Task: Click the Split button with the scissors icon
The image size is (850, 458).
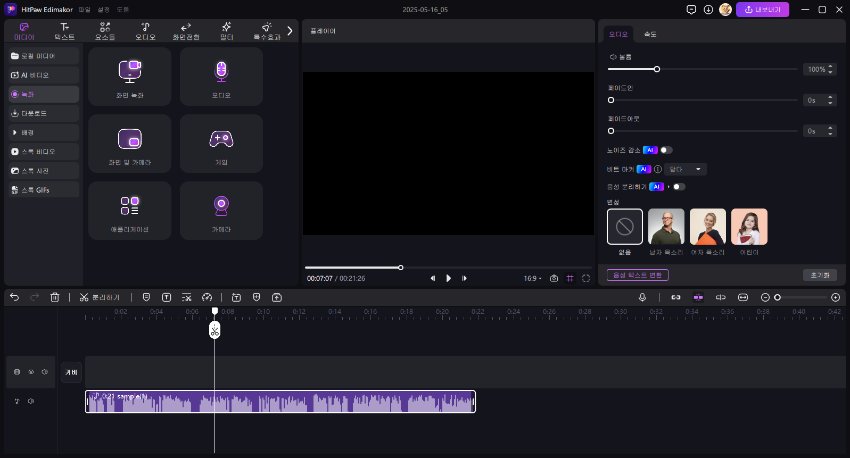Action: tap(99, 297)
